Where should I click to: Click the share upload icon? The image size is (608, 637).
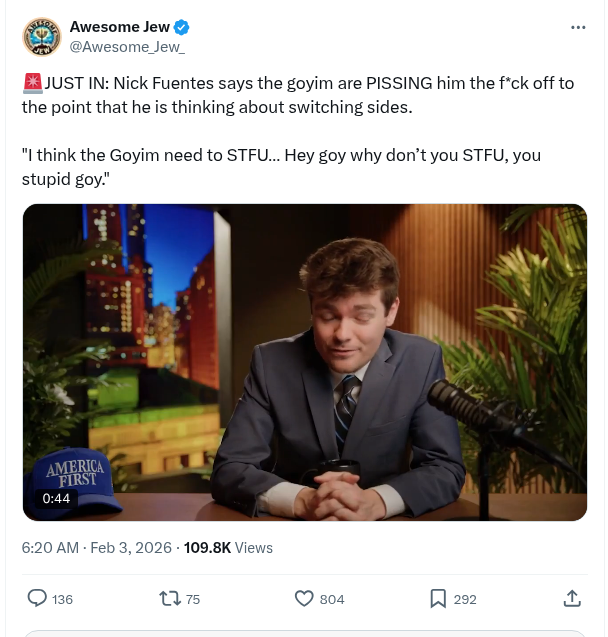pos(572,598)
